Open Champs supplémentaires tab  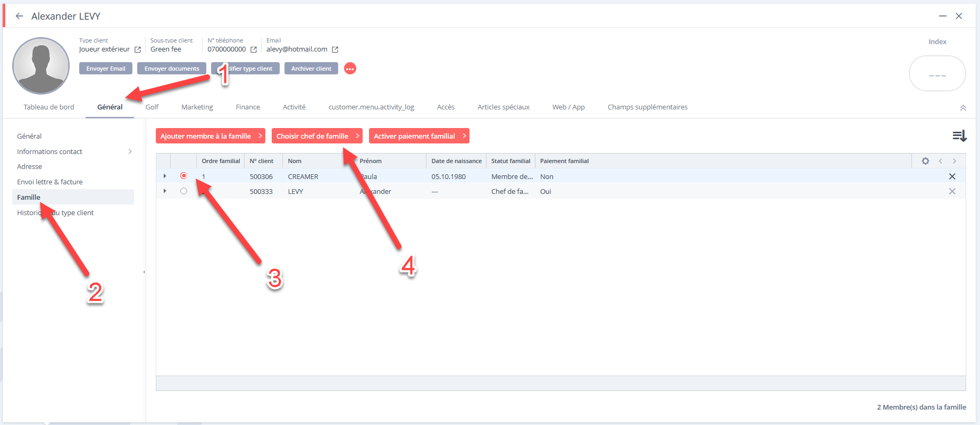tap(648, 107)
